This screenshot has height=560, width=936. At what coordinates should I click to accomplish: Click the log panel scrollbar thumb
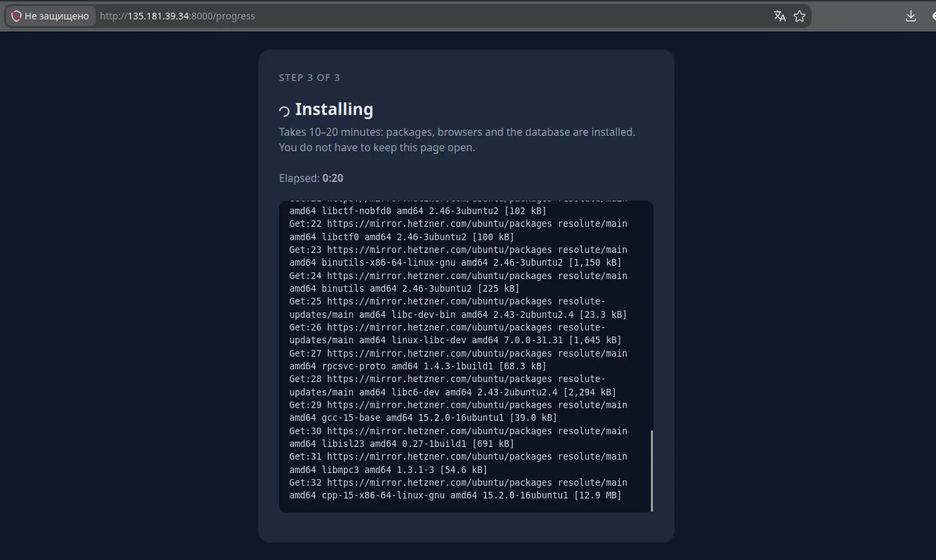pos(652,471)
